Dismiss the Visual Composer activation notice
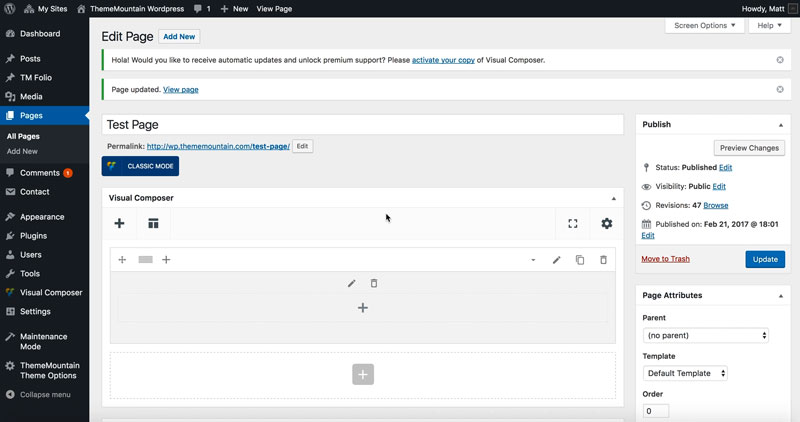The image size is (800, 422). coord(780,60)
